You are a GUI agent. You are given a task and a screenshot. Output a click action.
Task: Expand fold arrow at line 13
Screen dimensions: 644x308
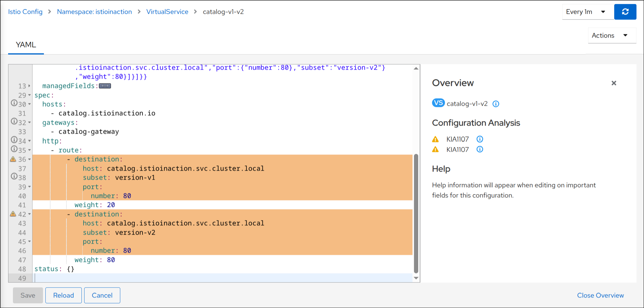coord(29,86)
